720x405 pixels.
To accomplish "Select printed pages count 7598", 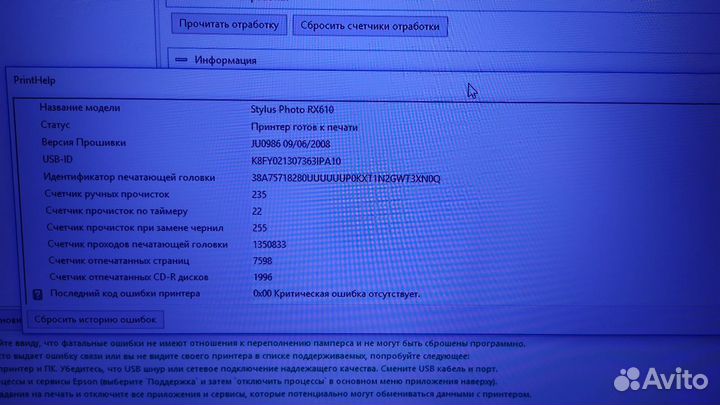I will [x=263, y=261].
